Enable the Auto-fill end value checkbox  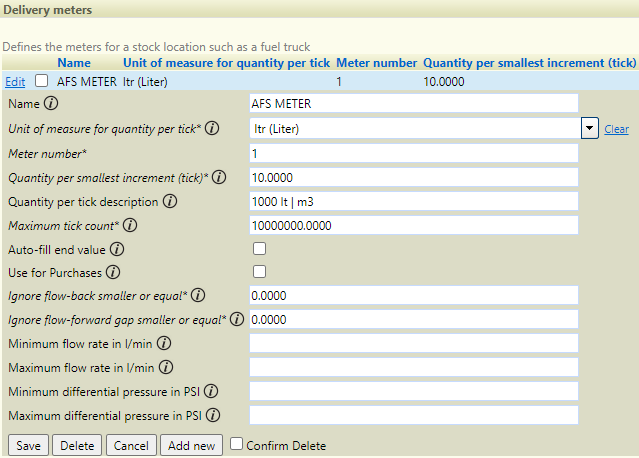259,249
